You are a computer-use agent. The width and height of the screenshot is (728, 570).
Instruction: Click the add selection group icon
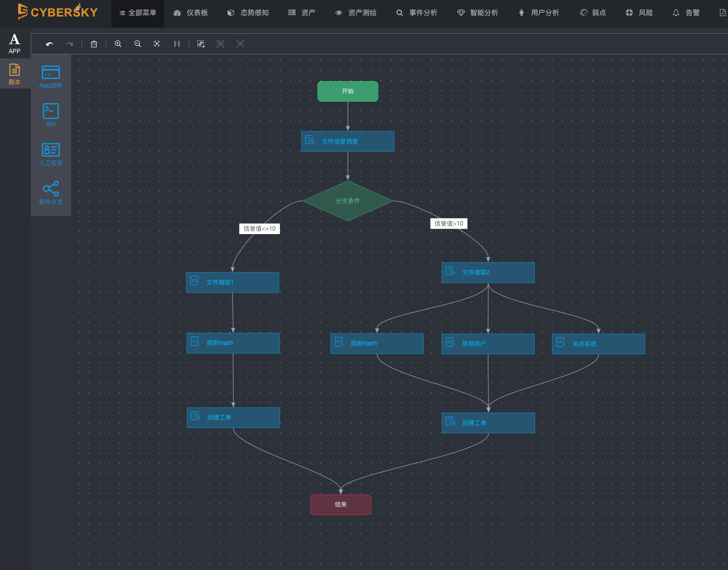[x=201, y=44]
